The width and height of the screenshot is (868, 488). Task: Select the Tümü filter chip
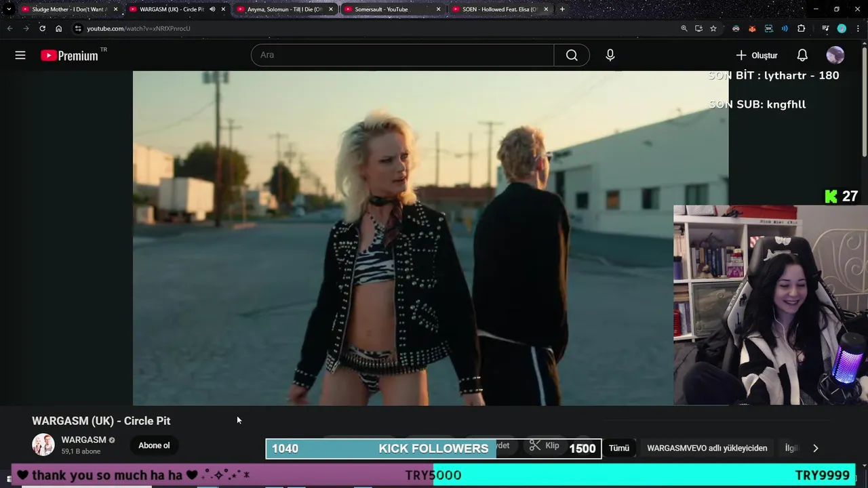[x=619, y=448]
